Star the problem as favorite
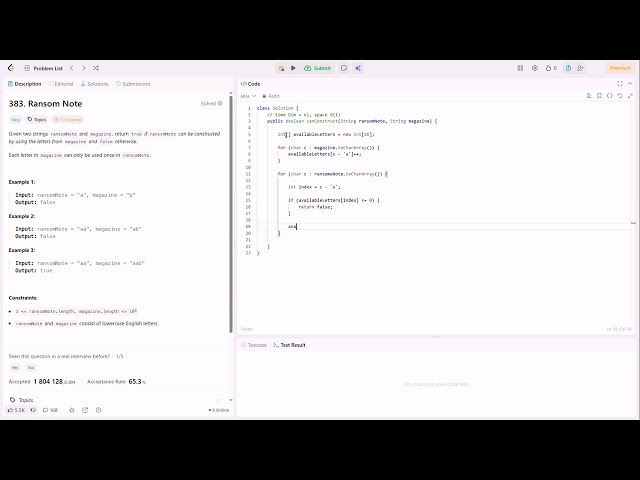Image resolution: width=640 pixels, height=480 pixels. click(x=72, y=410)
